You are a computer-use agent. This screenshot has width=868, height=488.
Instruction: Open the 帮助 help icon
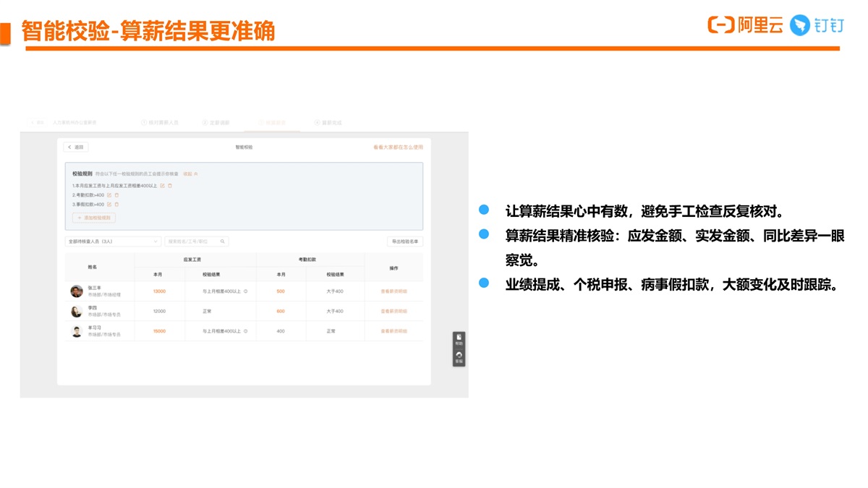[x=459, y=339]
